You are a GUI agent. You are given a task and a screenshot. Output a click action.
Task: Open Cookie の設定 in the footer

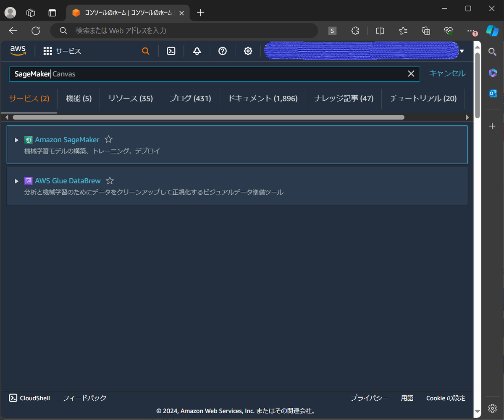point(446,398)
